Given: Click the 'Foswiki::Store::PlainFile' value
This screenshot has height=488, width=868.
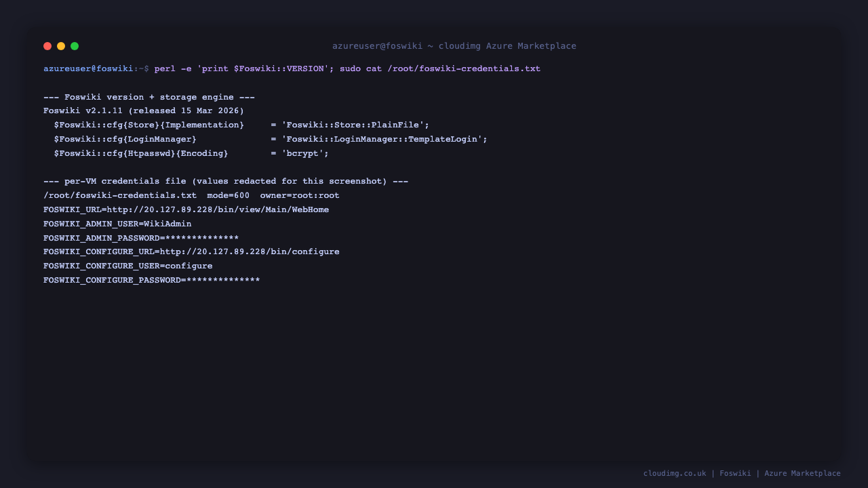Looking at the screenshot, I should click(x=355, y=125).
